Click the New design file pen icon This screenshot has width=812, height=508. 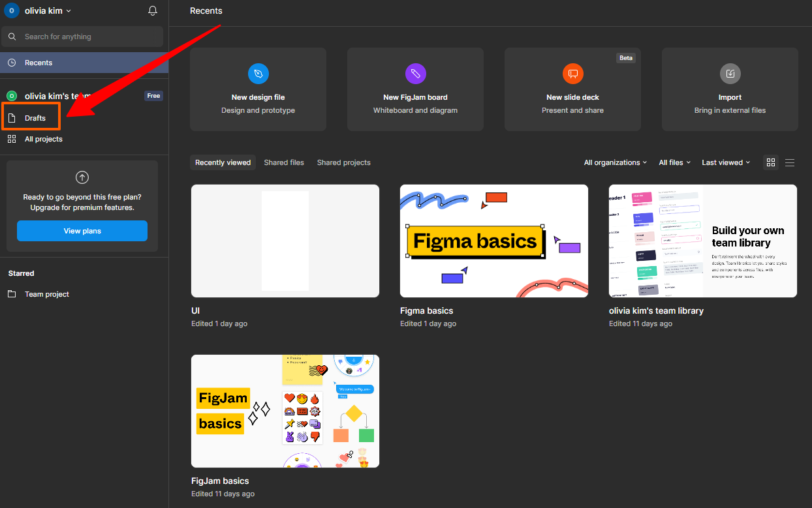[258, 74]
